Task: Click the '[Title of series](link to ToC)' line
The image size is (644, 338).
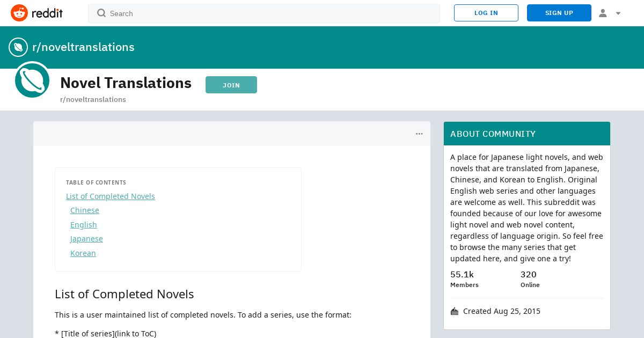Action: (106, 334)
